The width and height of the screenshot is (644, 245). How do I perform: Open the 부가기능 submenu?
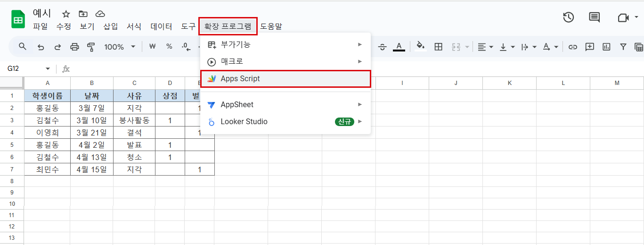pyautogui.click(x=285, y=44)
